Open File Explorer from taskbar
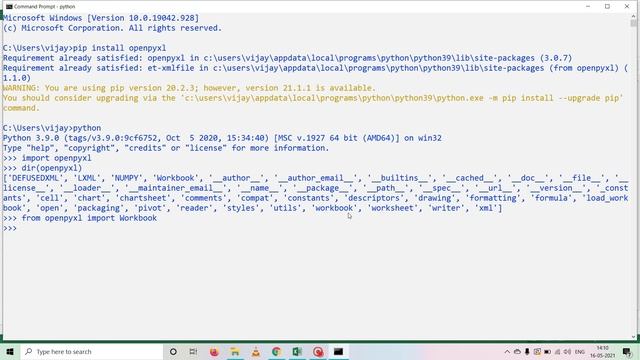640x360 pixels. [235, 351]
